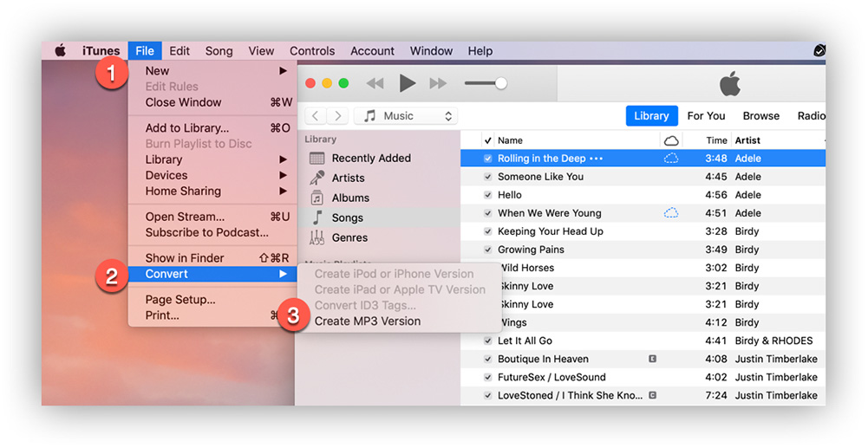This screenshot has height=448, width=868.
Task: Select Genres in the sidebar
Action: click(x=349, y=237)
